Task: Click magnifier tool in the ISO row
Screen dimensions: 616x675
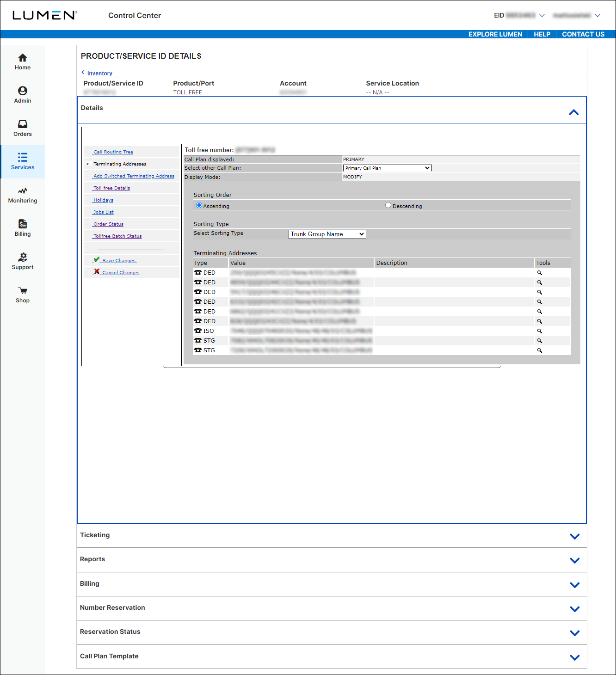Action: point(539,331)
